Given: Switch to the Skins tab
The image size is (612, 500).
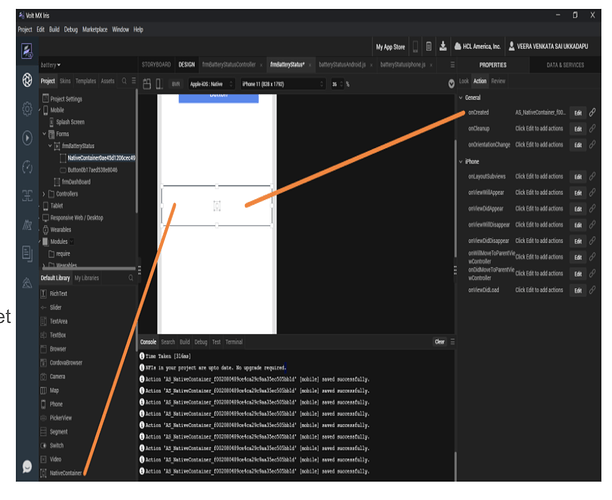Looking at the screenshot, I should (x=65, y=81).
